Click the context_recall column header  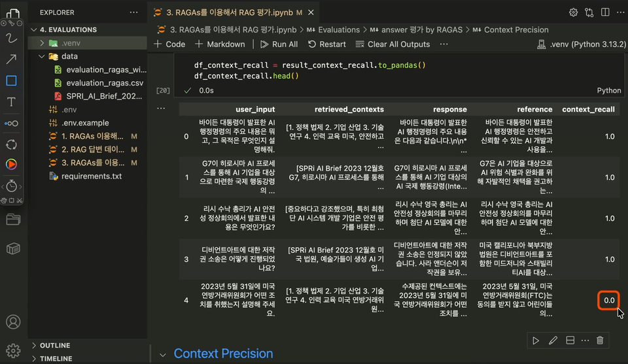[x=588, y=109]
